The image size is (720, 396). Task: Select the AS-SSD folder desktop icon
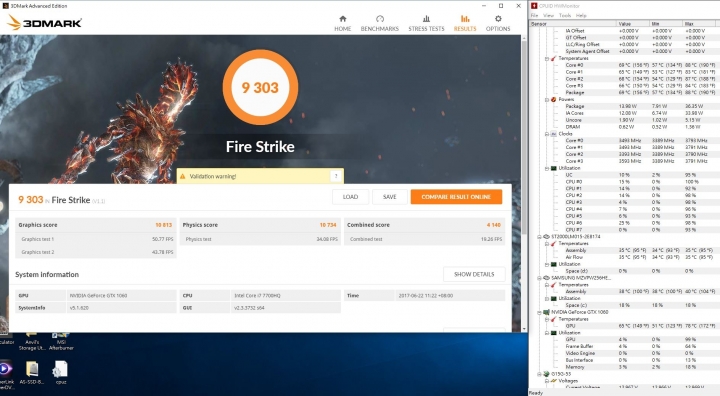32,372
